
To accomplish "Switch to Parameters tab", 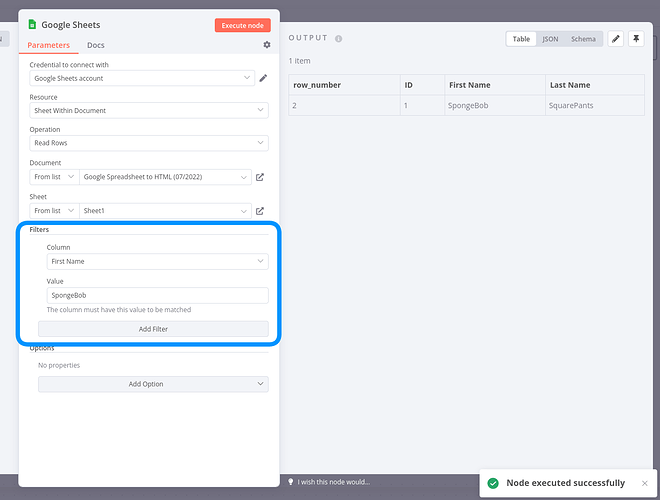I will [x=48, y=45].
